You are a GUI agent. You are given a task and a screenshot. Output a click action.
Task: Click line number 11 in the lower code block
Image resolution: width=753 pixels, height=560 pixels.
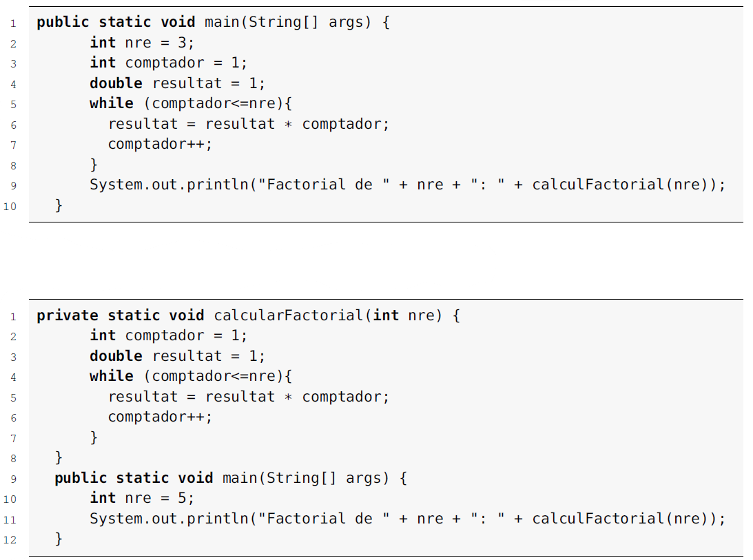click(10, 519)
